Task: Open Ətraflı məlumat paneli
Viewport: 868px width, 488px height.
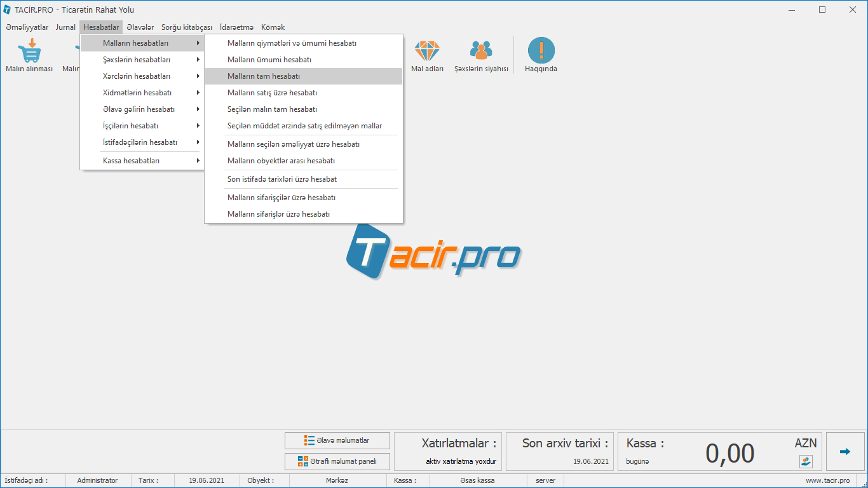Action: [x=337, y=461]
